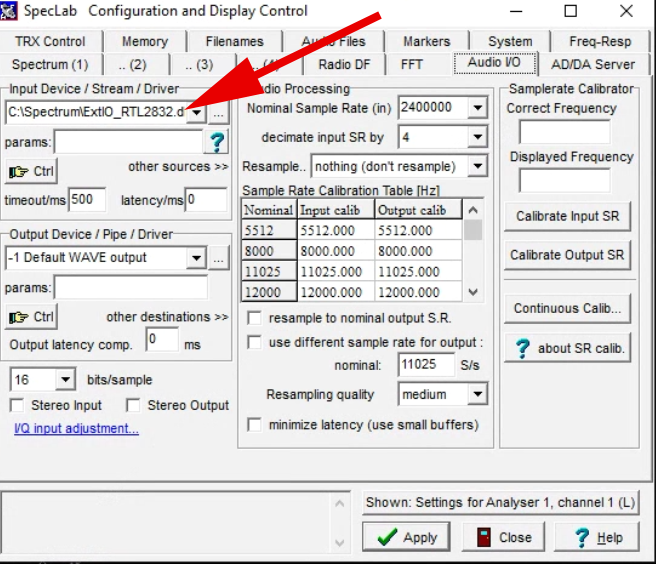
Task: Enable use different sample rate for output
Action: click(x=254, y=342)
